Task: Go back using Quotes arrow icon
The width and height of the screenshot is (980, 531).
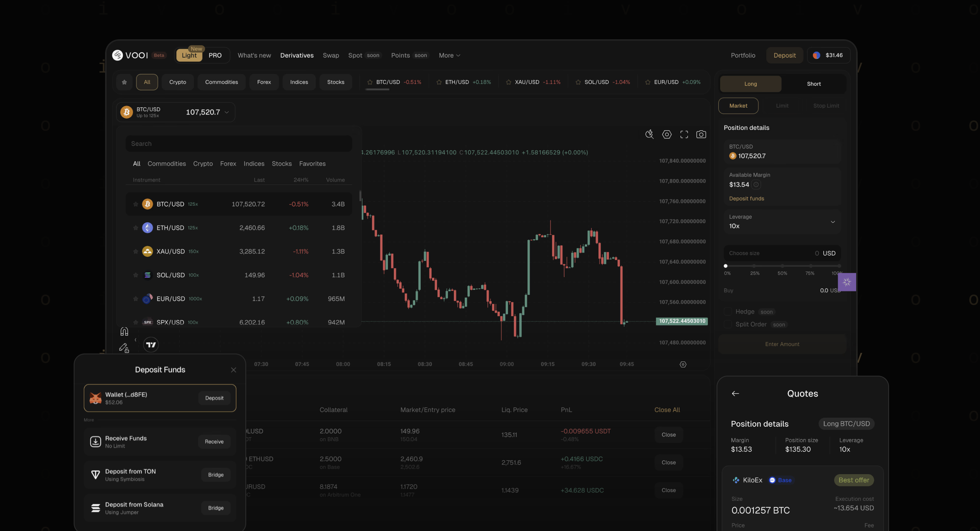Action: point(735,393)
